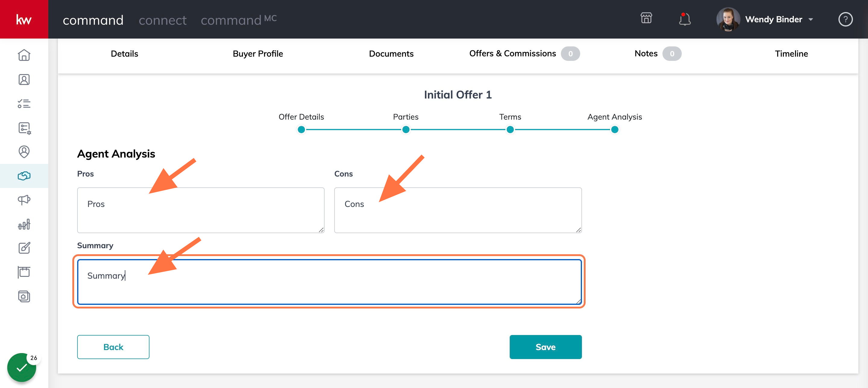Go to the Terms step dot
Viewport: 868px width, 388px height.
510,130
